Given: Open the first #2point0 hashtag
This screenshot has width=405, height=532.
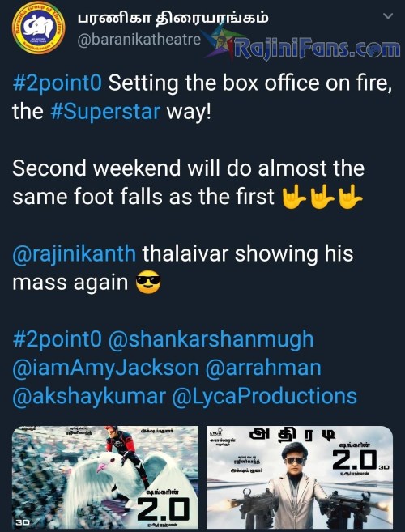Looking at the screenshot, I should coord(57,83).
